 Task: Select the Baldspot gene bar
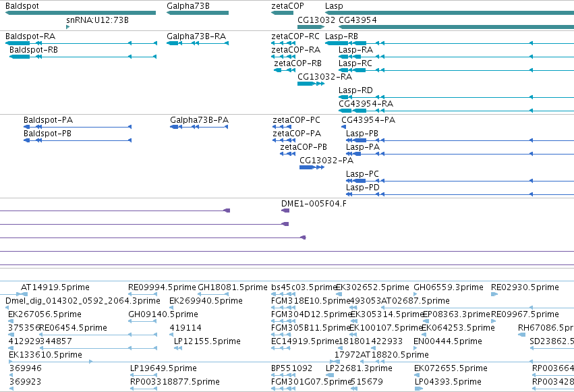pos(80,13)
